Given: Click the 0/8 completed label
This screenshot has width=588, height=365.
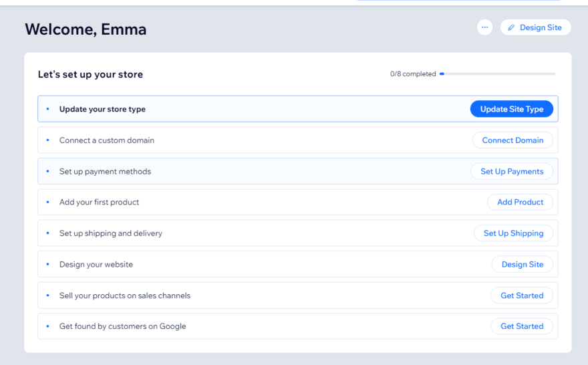Looking at the screenshot, I should coord(413,74).
